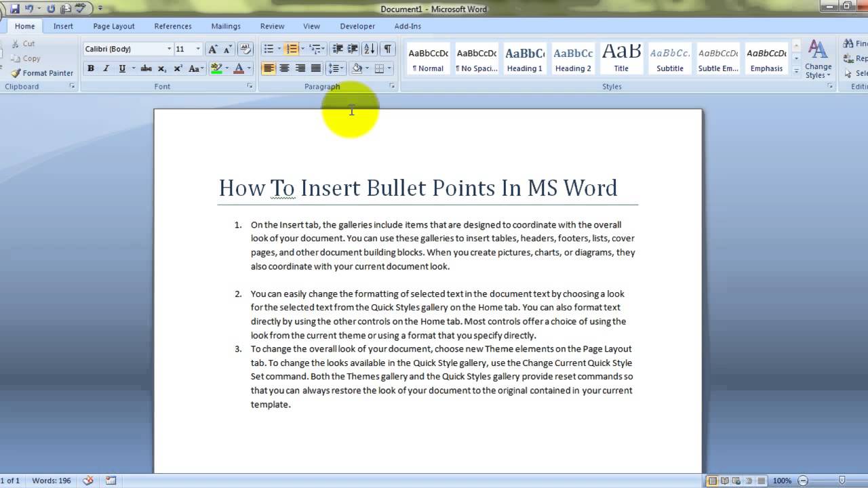Expand the Clipboard pane launcher
The height and width of the screenshot is (488, 868).
[73, 86]
